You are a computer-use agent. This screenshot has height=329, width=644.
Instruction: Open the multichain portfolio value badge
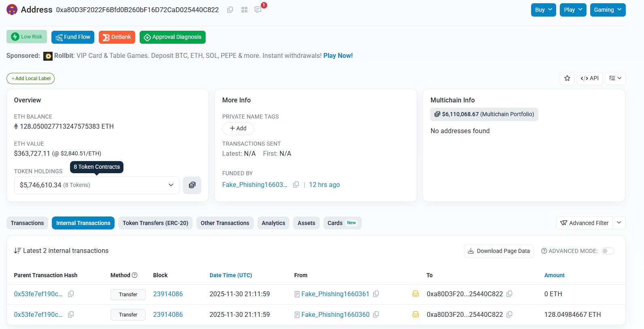484,114
